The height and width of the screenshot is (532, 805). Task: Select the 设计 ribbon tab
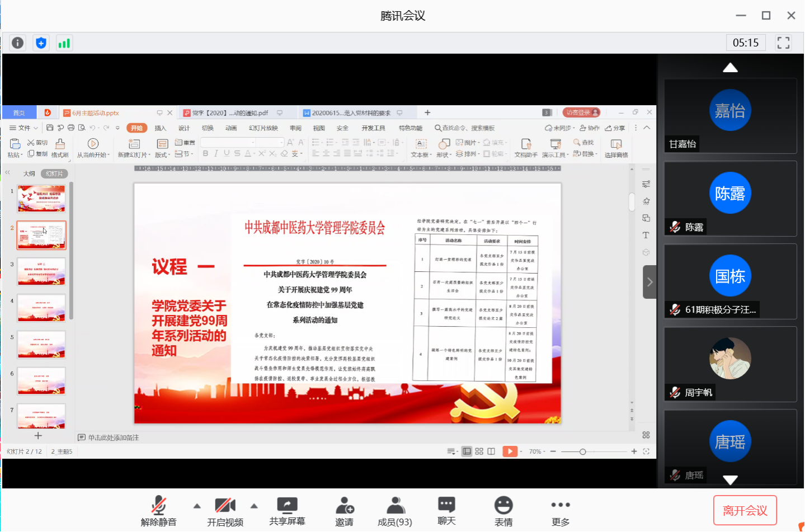[x=184, y=128]
